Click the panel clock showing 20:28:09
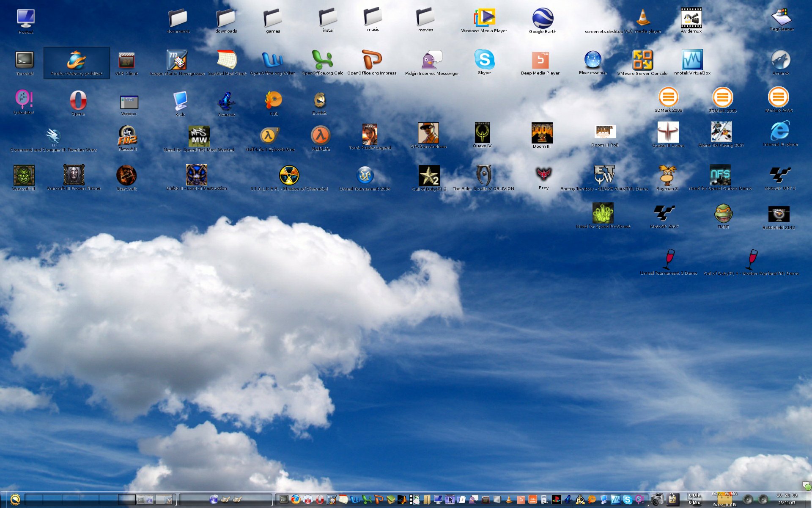 tap(786, 499)
